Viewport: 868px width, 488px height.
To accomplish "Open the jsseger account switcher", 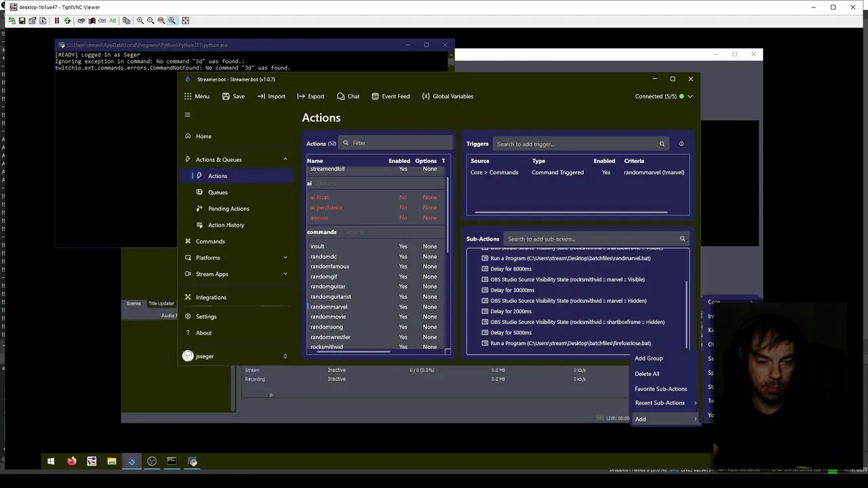I will [237, 356].
